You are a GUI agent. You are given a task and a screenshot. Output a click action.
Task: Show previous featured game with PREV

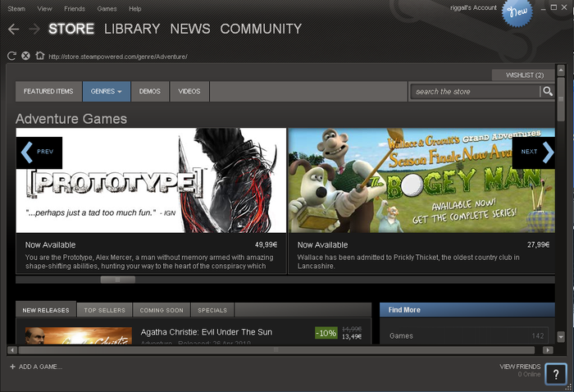click(39, 153)
